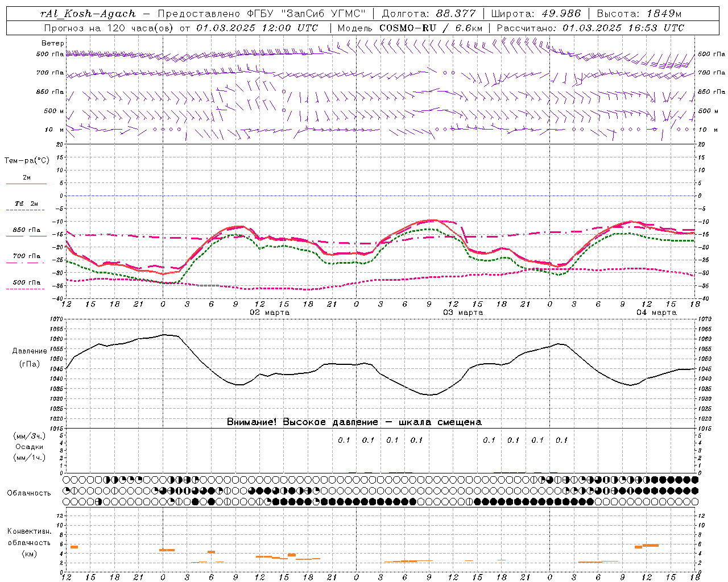Click the Ветер wind panel label
The width and height of the screenshot is (728, 582).
click(53, 43)
